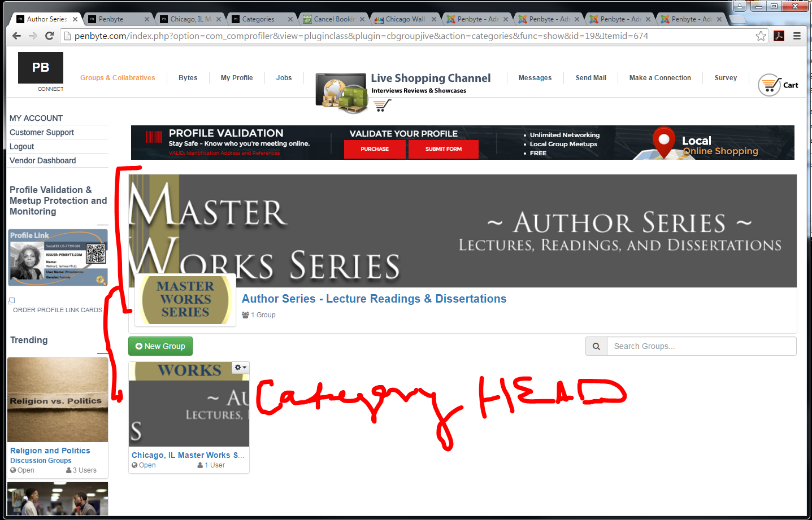Click the Profile Link ID card image
The height and width of the screenshot is (520, 812).
(58, 257)
